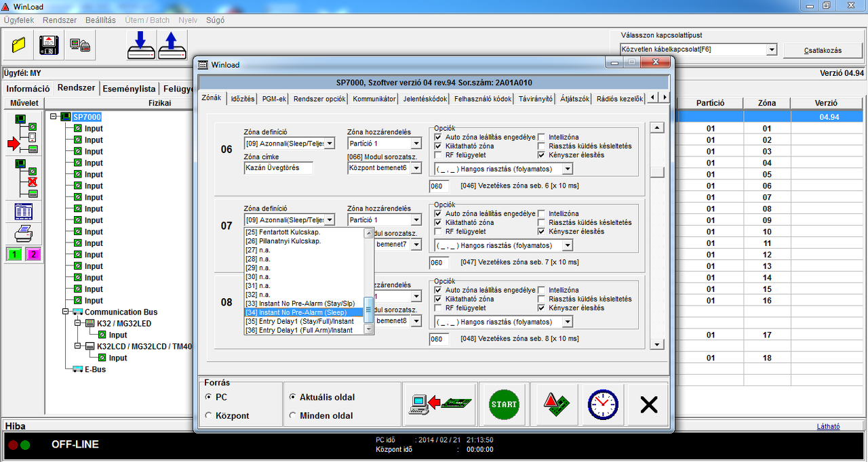The height and width of the screenshot is (462, 868).
Task: Click the add module icon with red arrow
Action: 23,133
